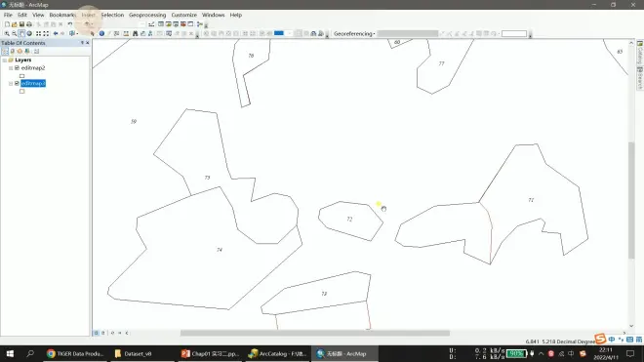
Task: Switch TOC to List By Selection
Action: pyautogui.click(x=27, y=52)
